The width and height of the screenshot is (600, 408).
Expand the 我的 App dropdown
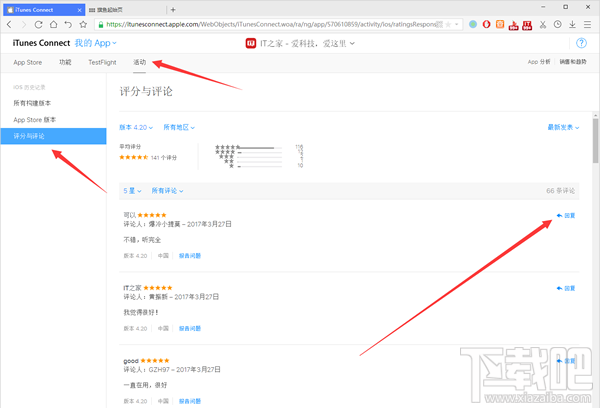click(95, 43)
